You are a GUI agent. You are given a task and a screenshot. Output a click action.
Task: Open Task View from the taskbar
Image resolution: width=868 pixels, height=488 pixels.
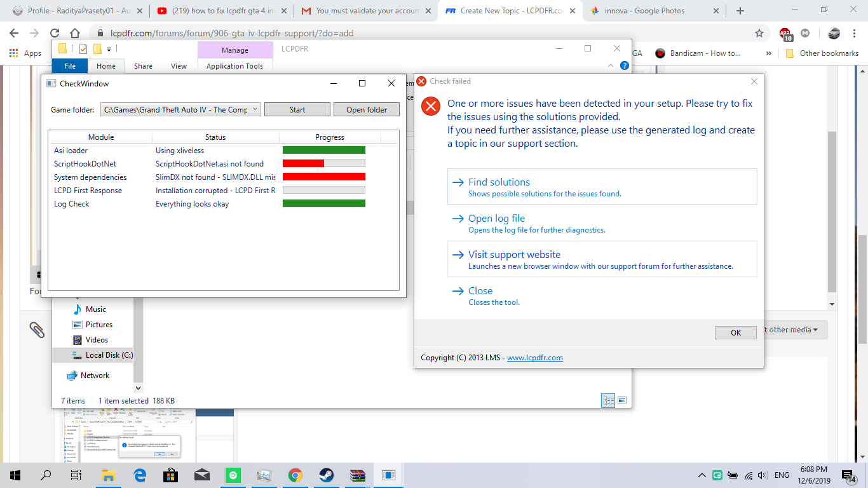coord(76,475)
